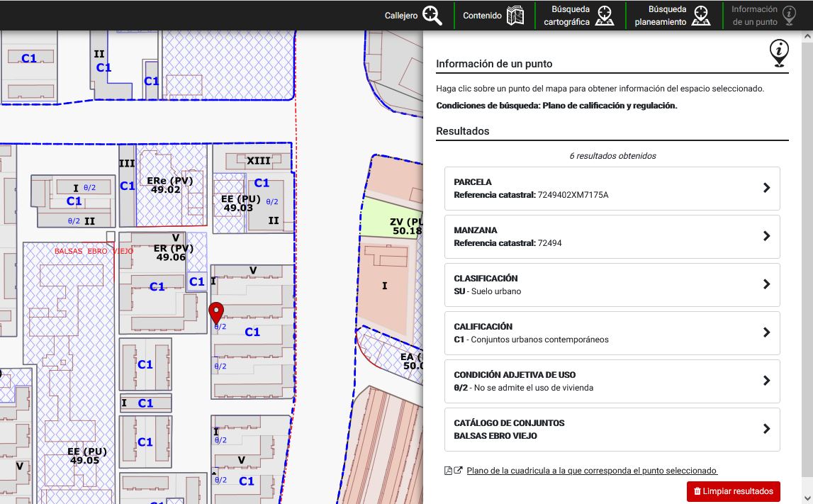This screenshot has width=813, height=504.
Task: Click the Información de un punto icon
Action: tap(789, 16)
